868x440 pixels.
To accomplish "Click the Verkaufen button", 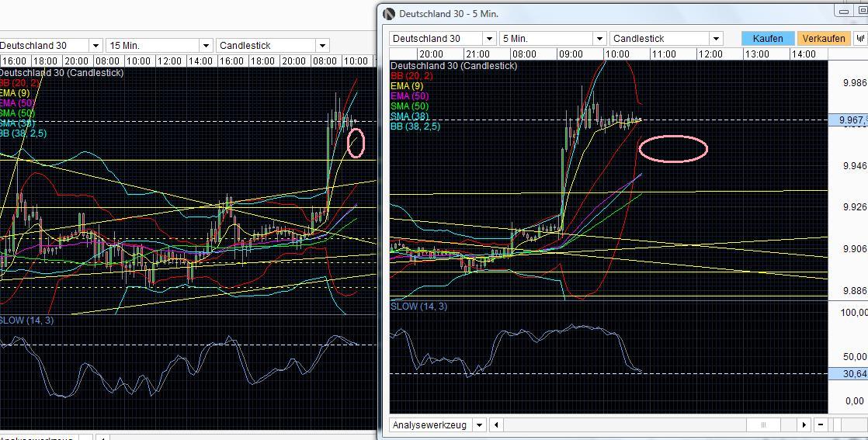I will coord(824,38).
